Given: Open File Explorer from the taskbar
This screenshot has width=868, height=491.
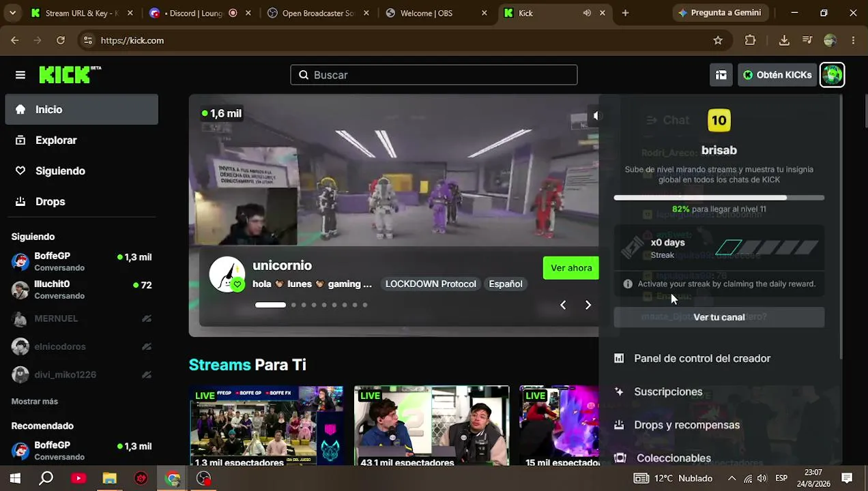Looking at the screenshot, I should point(110,478).
